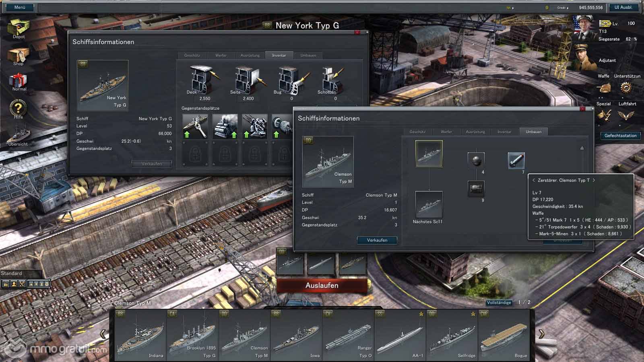Select the Schotten armor icon
The image size is (644, 362).
tap(333, 80)
